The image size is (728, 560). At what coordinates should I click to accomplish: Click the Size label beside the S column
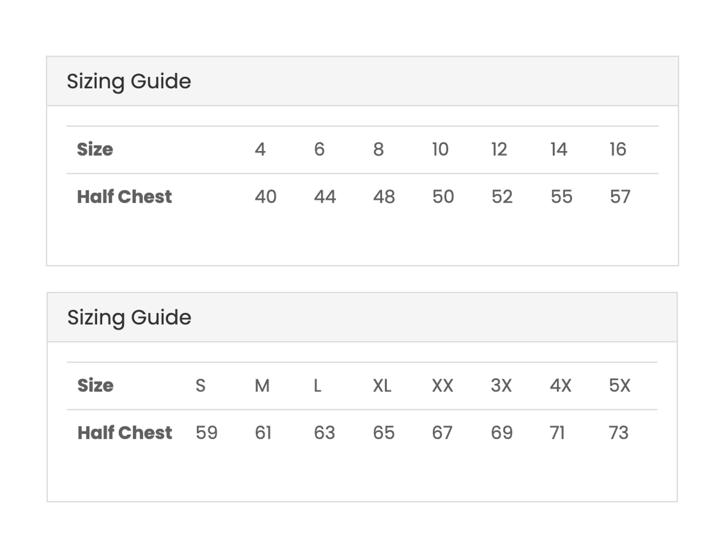click(x=95, y=386)
